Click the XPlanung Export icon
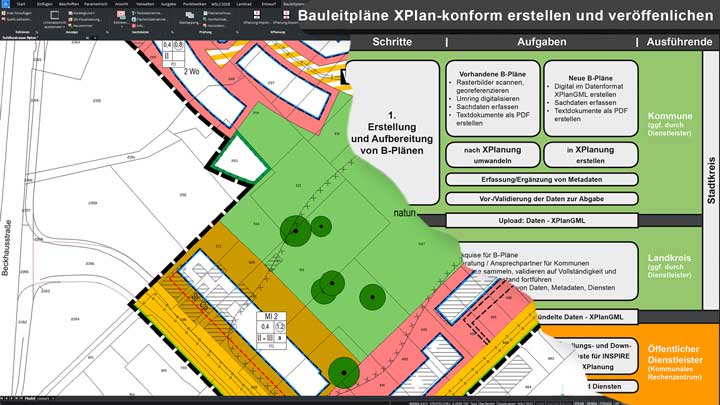The height and width of the screenshot is (405, 720). (x=286, y=15)
